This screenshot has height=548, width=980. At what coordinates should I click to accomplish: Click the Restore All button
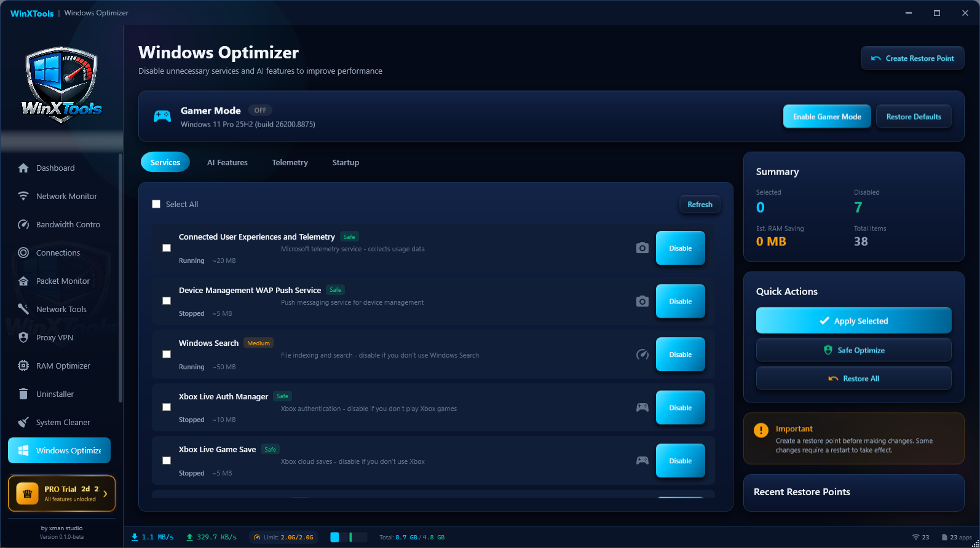point(853,378)
